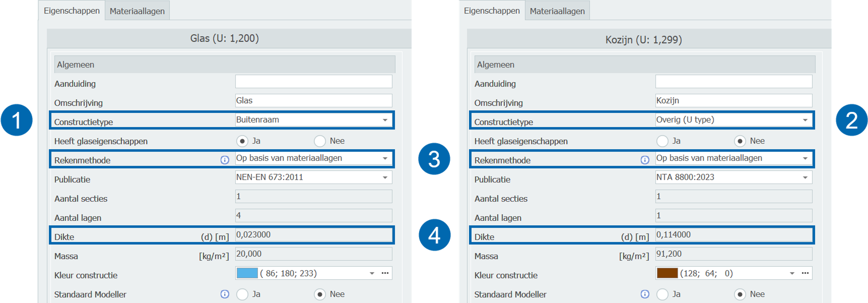
Task: Click the info icon beside Rekenmethode in Kozijn panel
Action: click(645, 160)
